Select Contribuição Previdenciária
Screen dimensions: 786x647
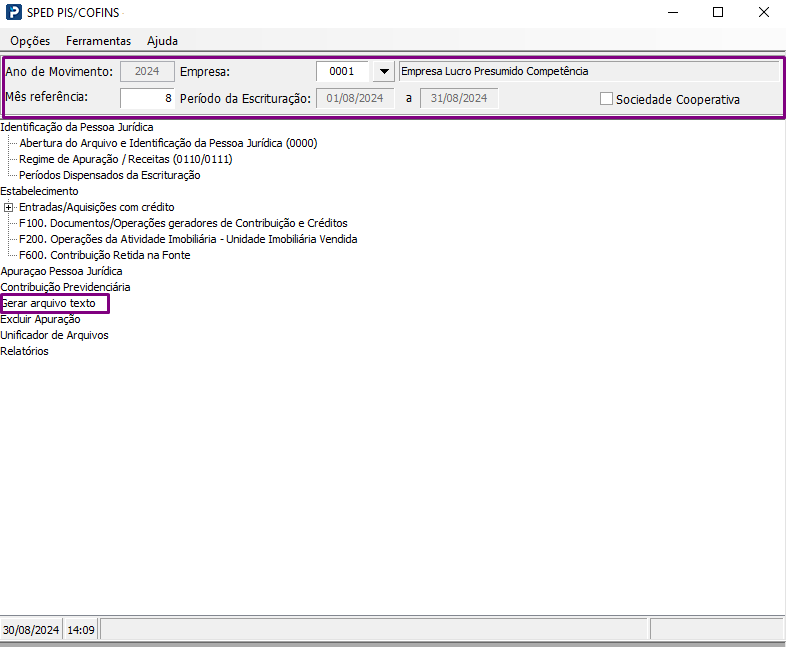click(65, 288)
